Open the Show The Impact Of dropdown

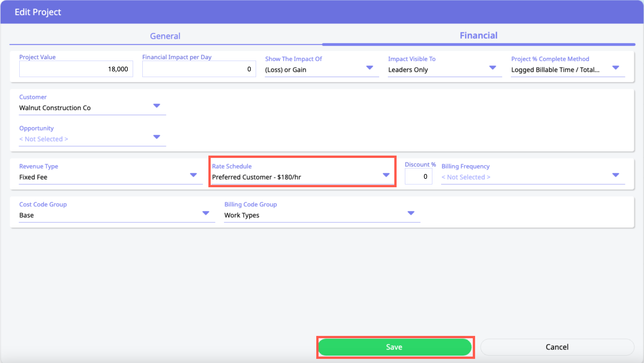point(321,70)
